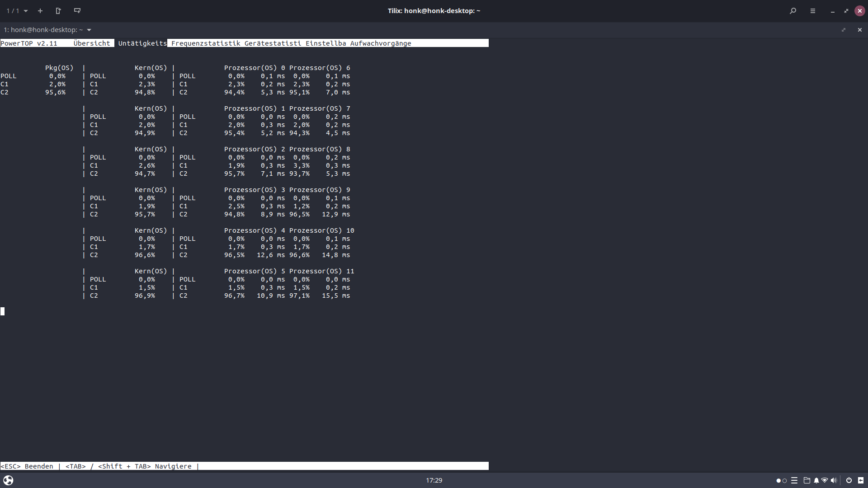868x488 pixels.
Task: Select the 14,8 ms latency value
Action: coord(336,255)
